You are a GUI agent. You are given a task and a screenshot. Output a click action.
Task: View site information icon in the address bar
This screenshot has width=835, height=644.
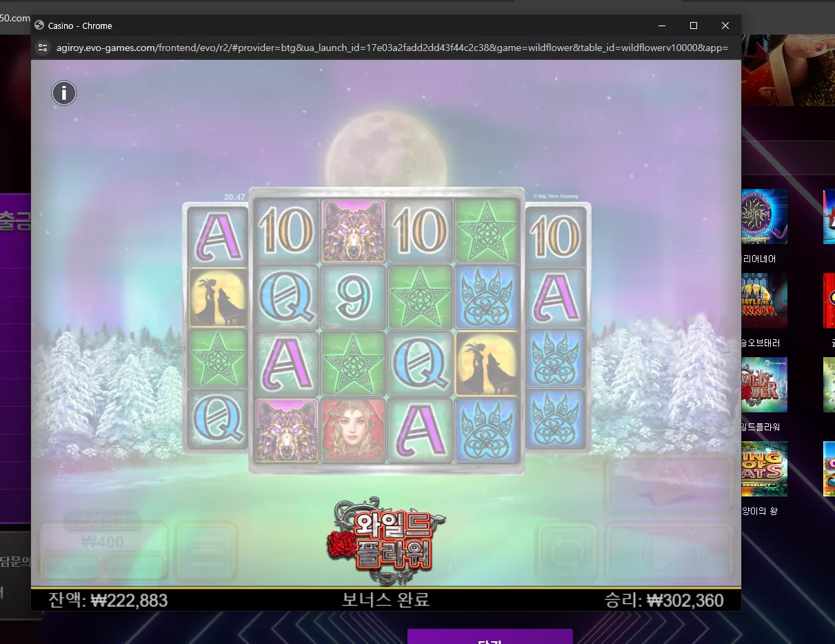click(43, 48)
